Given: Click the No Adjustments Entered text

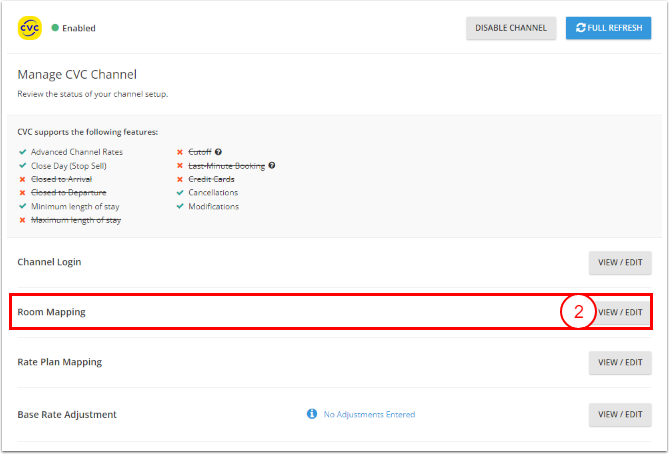Looking at the screenshot, I should pos(369,414).
